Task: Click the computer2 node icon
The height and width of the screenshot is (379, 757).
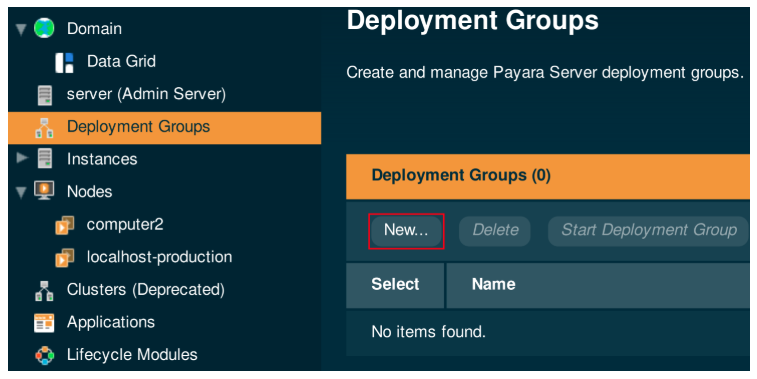Action: pos(65,225)
